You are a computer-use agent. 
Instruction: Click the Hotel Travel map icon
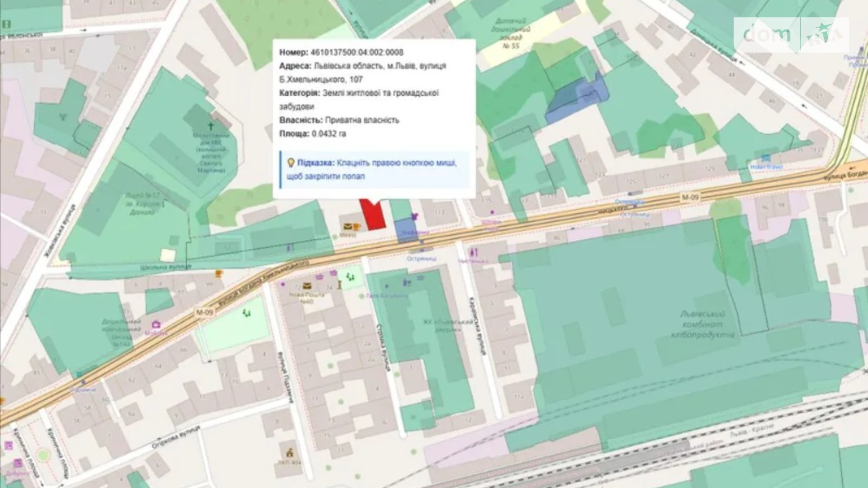tap(766, 158)
